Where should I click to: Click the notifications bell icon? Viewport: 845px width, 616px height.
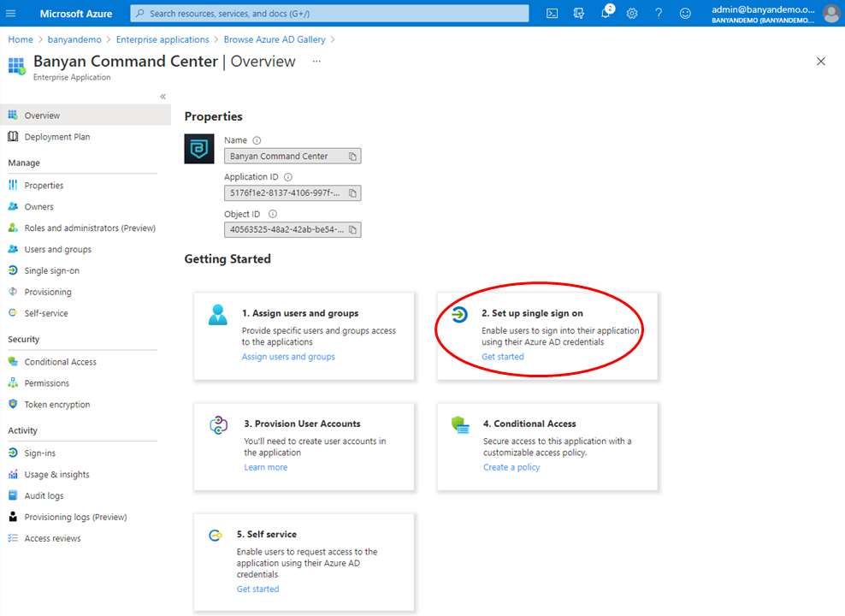606,14
